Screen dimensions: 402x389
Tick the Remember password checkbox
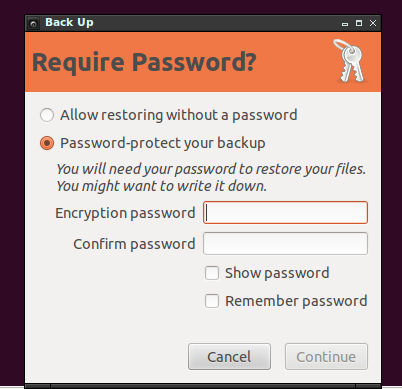(x=212, y=301)
